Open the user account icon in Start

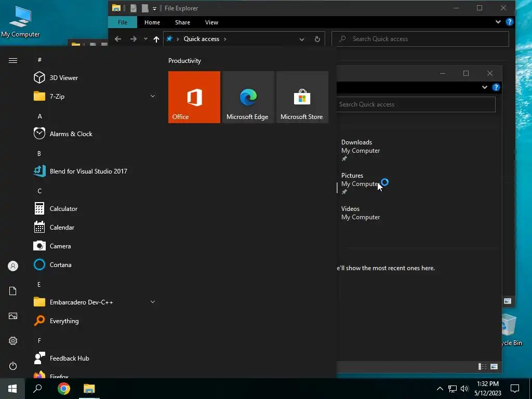tap(13, 266)
